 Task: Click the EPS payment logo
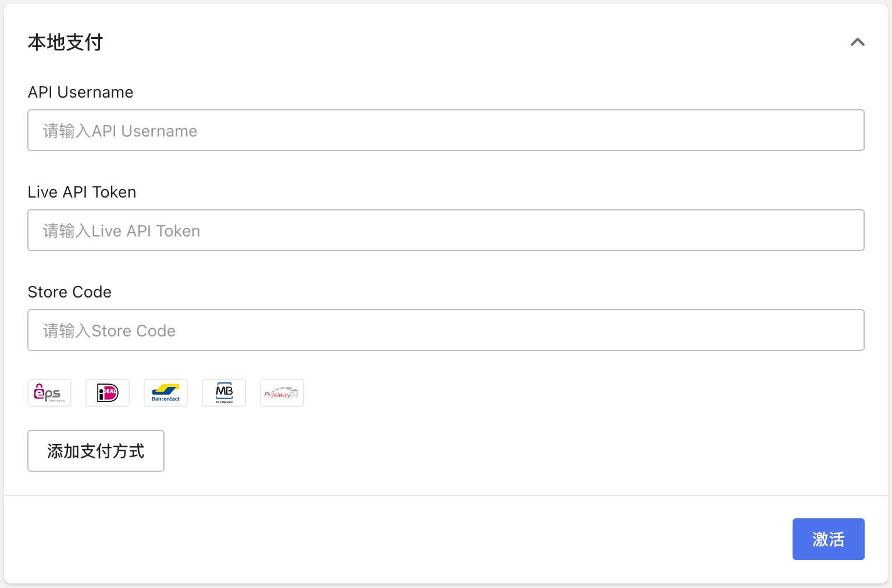click(49, 393)
